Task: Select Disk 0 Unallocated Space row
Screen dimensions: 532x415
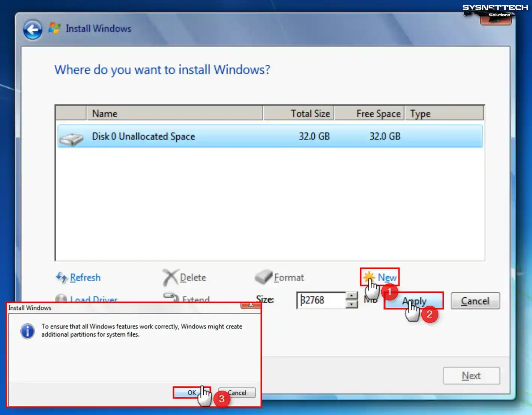Action: (270, 136)
